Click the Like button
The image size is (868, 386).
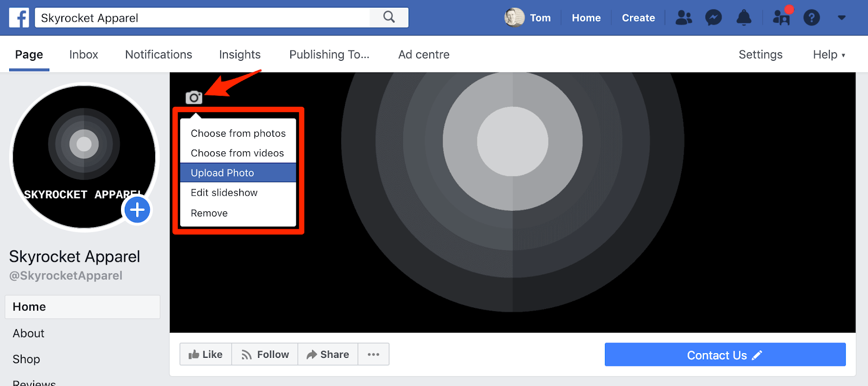click(x=206, y=354)
